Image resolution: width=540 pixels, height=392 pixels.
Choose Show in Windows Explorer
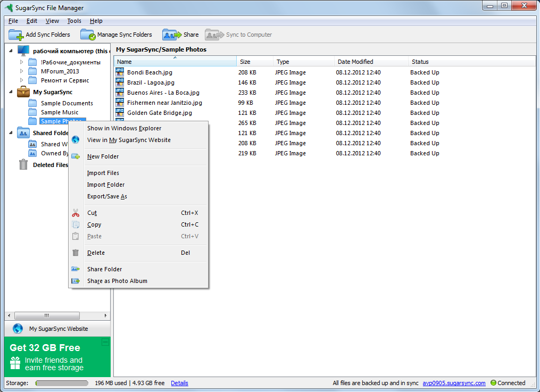click(x=138, y=128)
